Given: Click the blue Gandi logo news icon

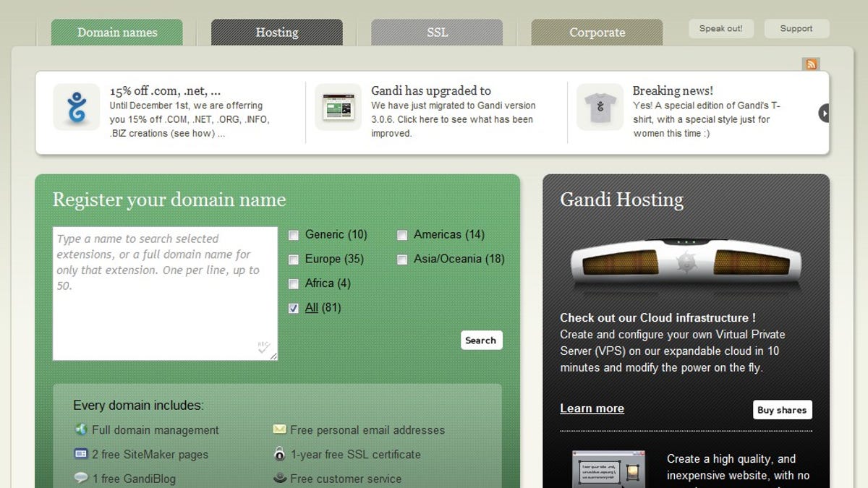Looking at the screenshot, I should coord(77,107).
